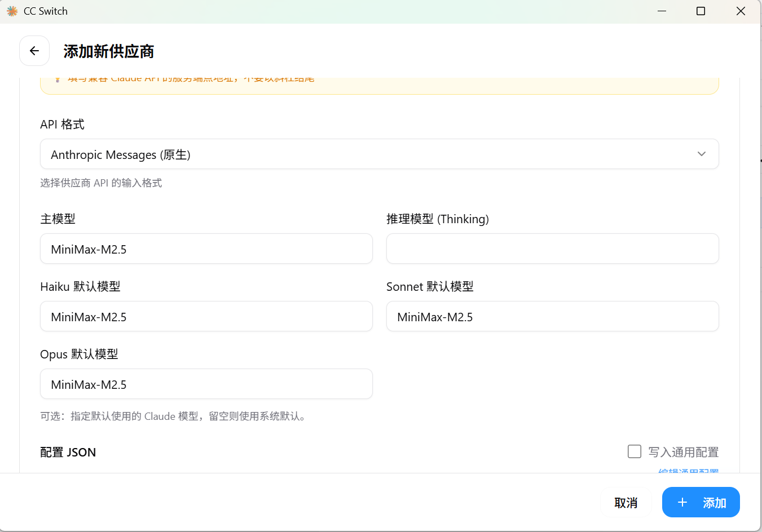Click the 添加新供应商 heading
The width and height of the screenshot is (762, 532).
[109, 51]
